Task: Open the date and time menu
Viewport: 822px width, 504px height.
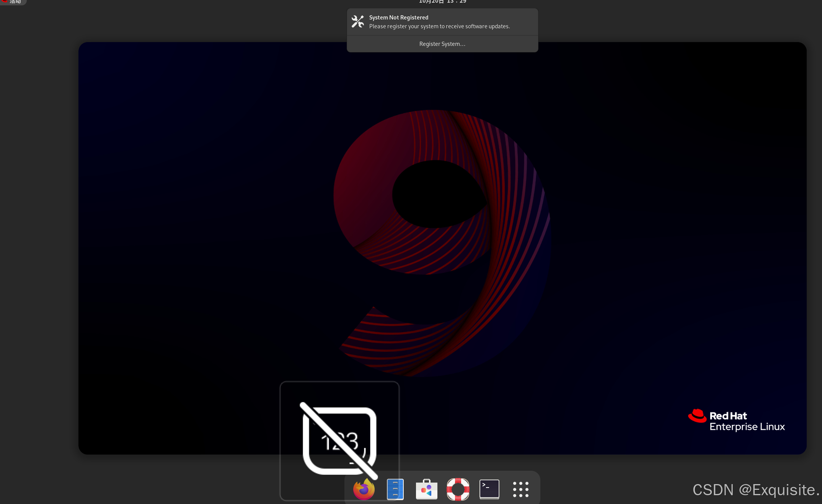Action: [x=442, y=2]
